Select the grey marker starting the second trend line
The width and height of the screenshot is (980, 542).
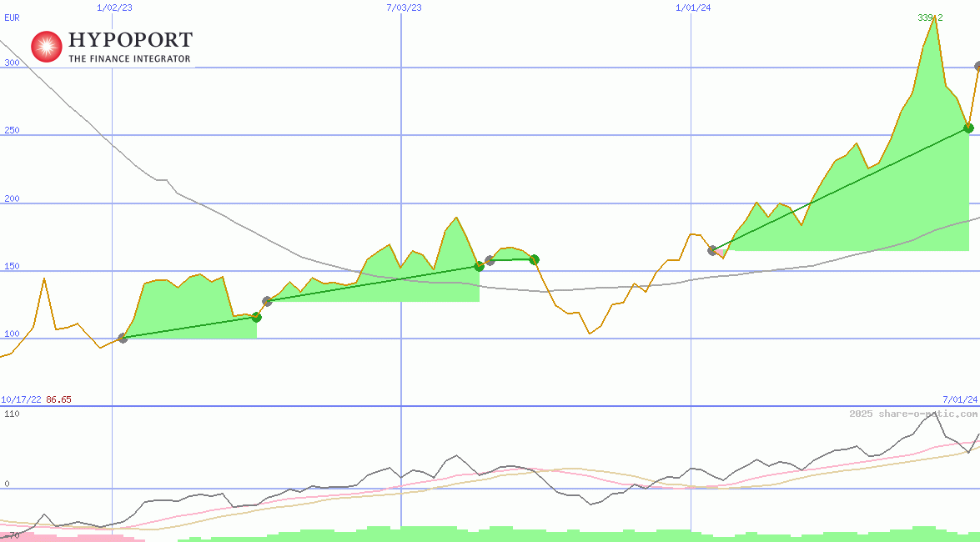[267, 301]
